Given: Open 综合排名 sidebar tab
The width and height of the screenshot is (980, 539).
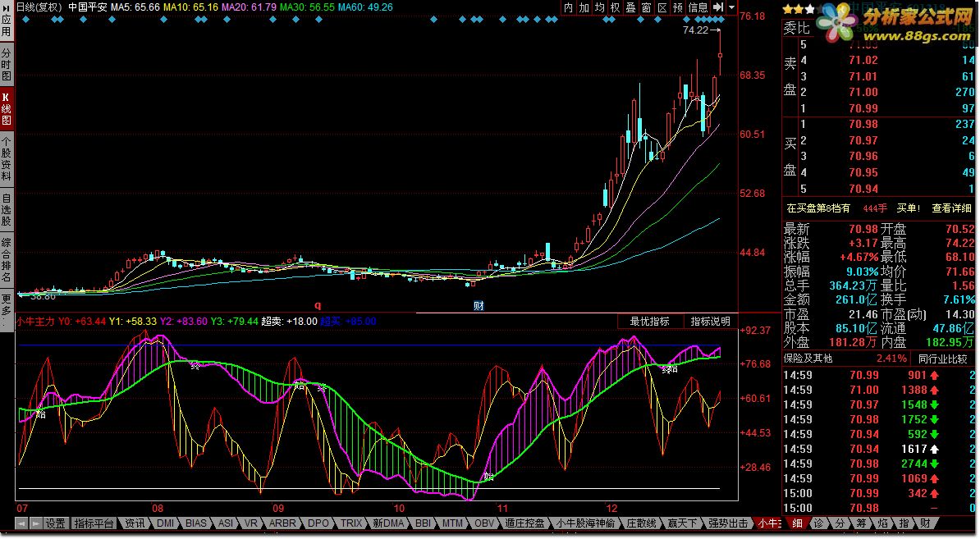Looking at the screenshot, I should coord(7,260).
